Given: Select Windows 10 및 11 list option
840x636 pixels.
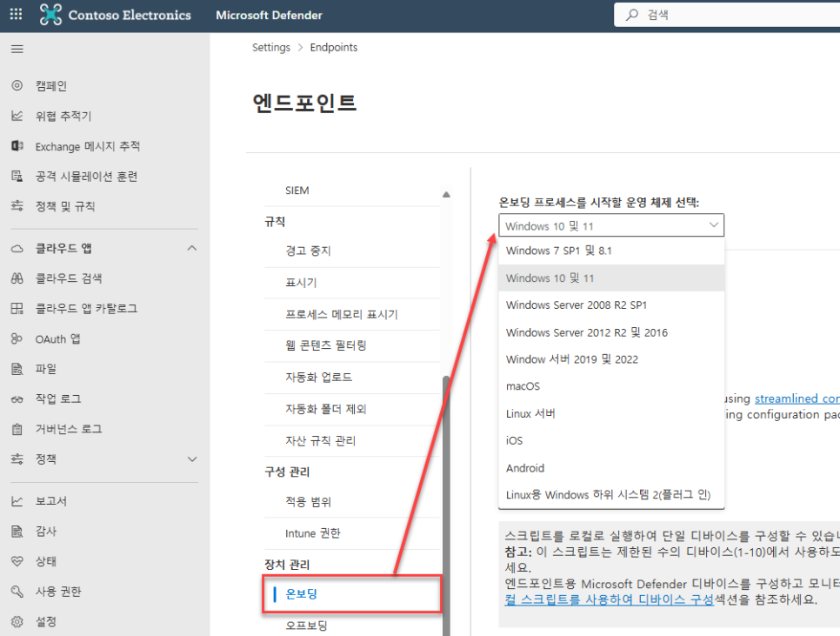Looking at the screenshot, I should click(x=611, y=278).
